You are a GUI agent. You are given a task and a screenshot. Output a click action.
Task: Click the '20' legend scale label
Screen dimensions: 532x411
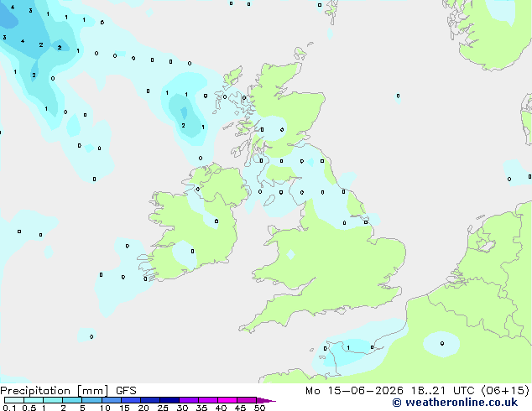coord(143,408)
